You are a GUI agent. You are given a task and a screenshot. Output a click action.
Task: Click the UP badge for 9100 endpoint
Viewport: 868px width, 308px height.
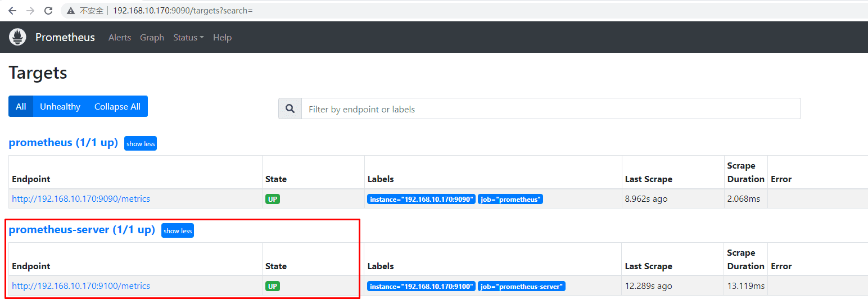coord(273,286)
